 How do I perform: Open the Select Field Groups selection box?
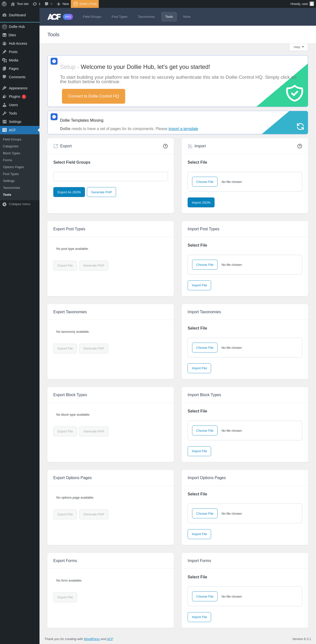[x=111, y=176]
